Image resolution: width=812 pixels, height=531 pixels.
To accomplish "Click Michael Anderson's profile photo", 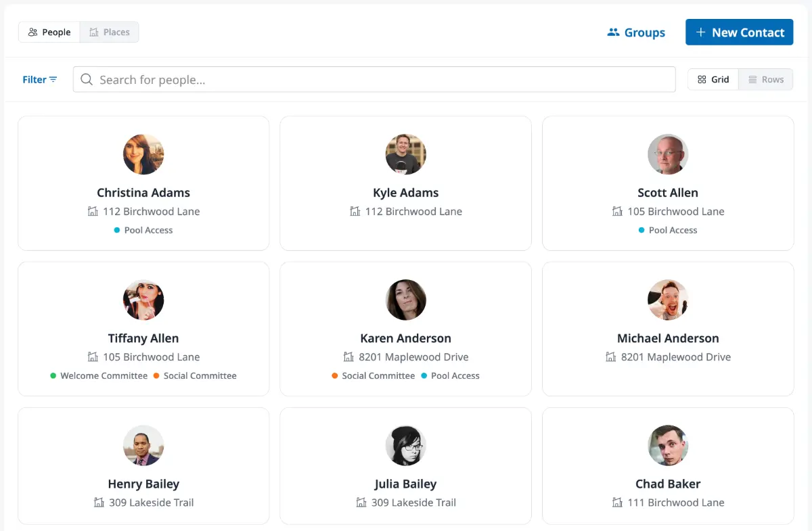I will point(668,300).
